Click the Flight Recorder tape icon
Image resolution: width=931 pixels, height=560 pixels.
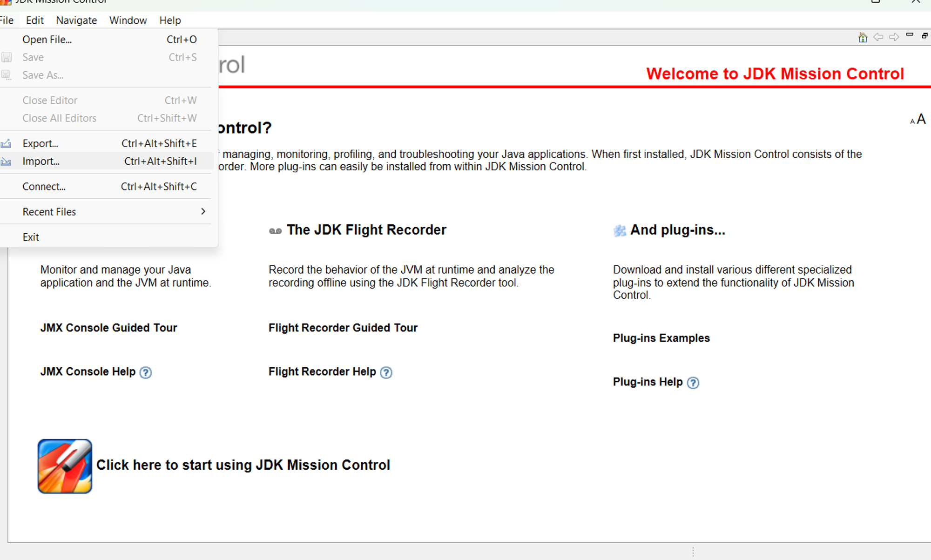(x=276, y=231)
